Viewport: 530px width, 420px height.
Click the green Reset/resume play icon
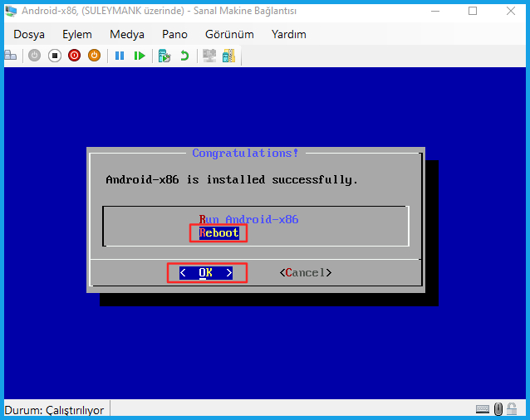pos(140,56)
